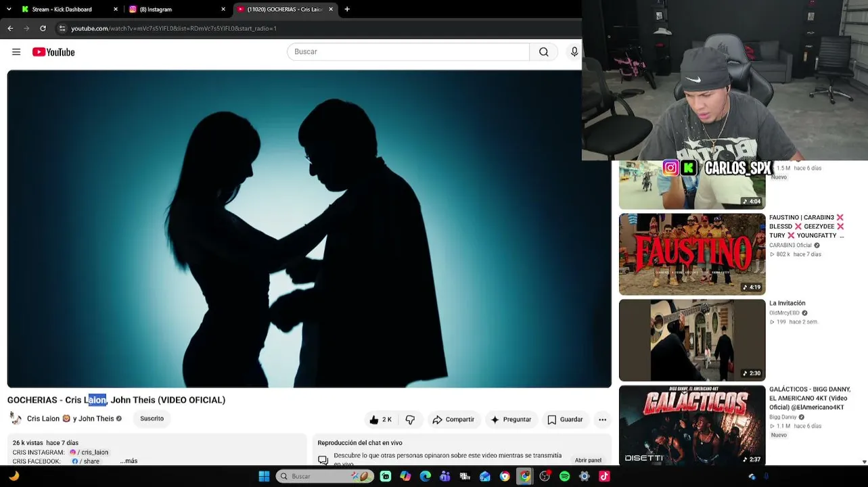Screen dimensions: 868x487
Task: Open the GALÁCTICOS - BIGG DANNY title
Action: [810, 398]
